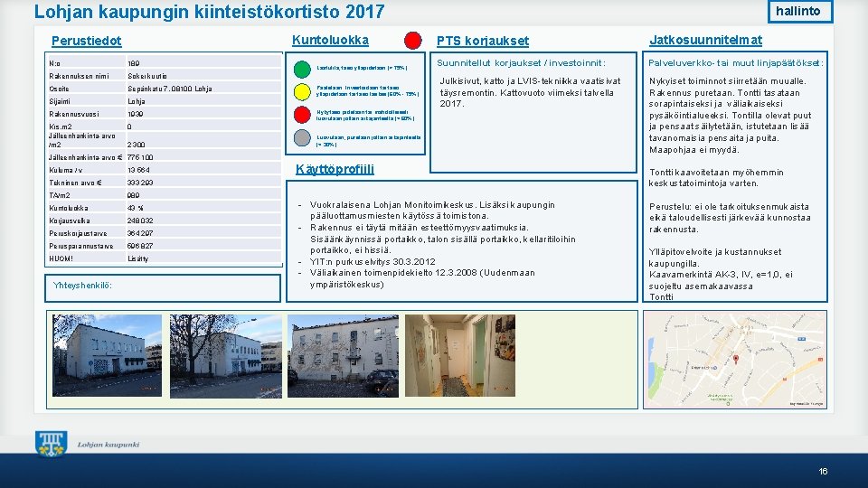Open the PTS korjaukset heading link
This screenshot has height=488, width=868.
point(483,41)
